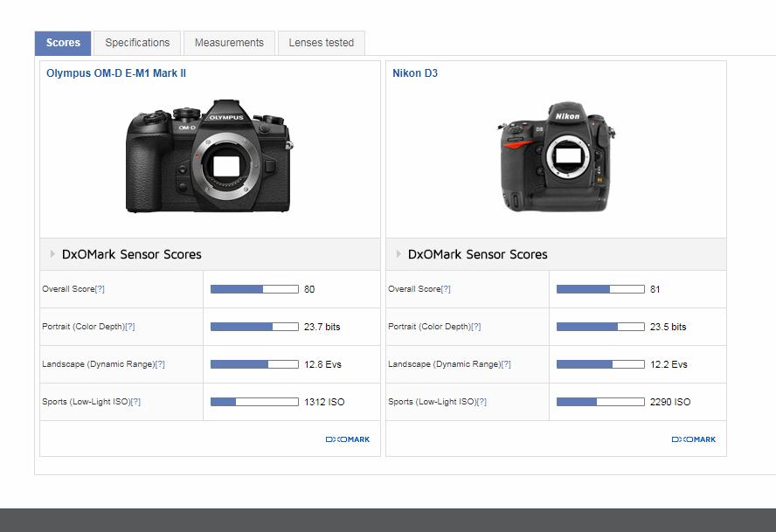Open the Nikon D3 title link
The height and width of the screenshot is (532, 776).
pos(415,73)
